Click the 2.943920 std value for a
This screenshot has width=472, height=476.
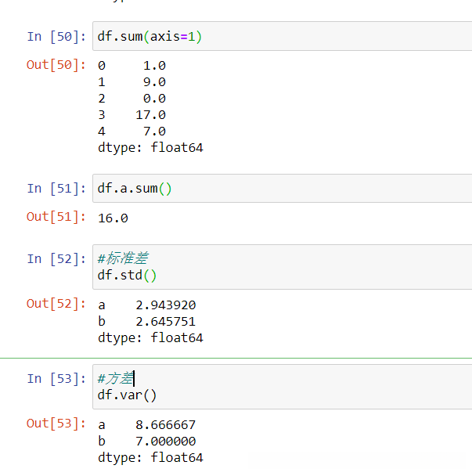(x=165, y=305)
